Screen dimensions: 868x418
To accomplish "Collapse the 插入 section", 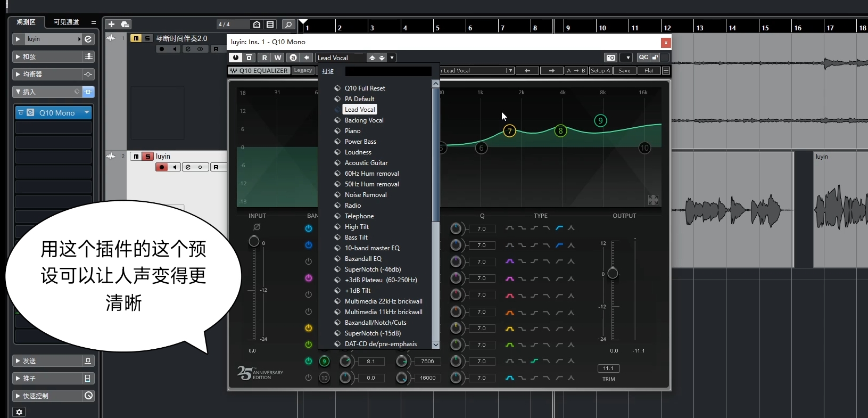I will point(18,92).
